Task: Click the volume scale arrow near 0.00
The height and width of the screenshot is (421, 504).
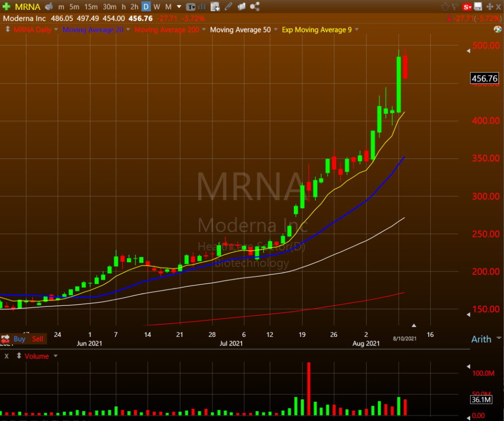Action: pos(469,417)
